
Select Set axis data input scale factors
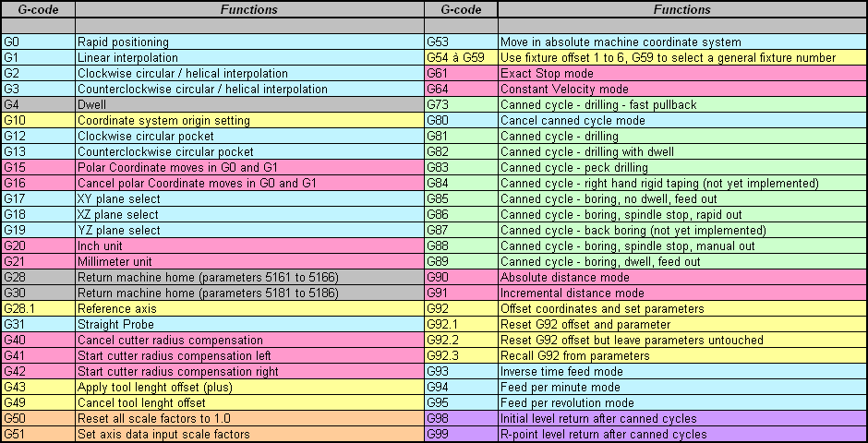point(249,434)
